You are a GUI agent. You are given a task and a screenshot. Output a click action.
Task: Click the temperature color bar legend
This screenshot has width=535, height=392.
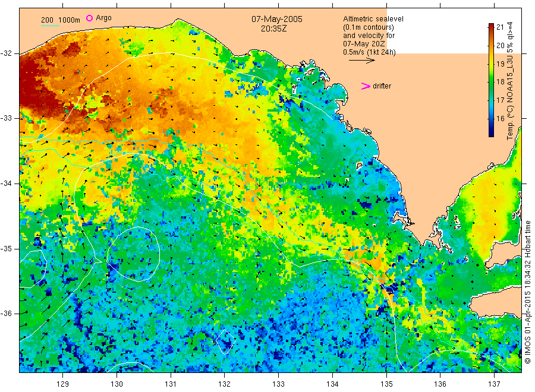pyautogui.click(x=491, y=80)
